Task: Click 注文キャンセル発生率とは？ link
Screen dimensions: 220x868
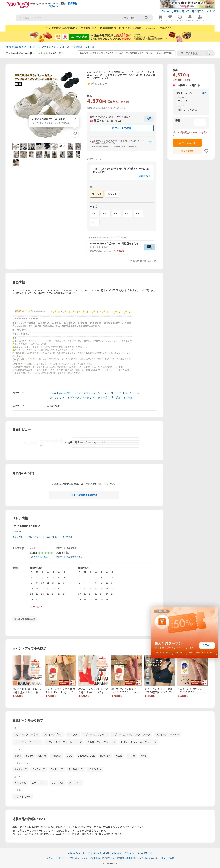Action: 69,557
